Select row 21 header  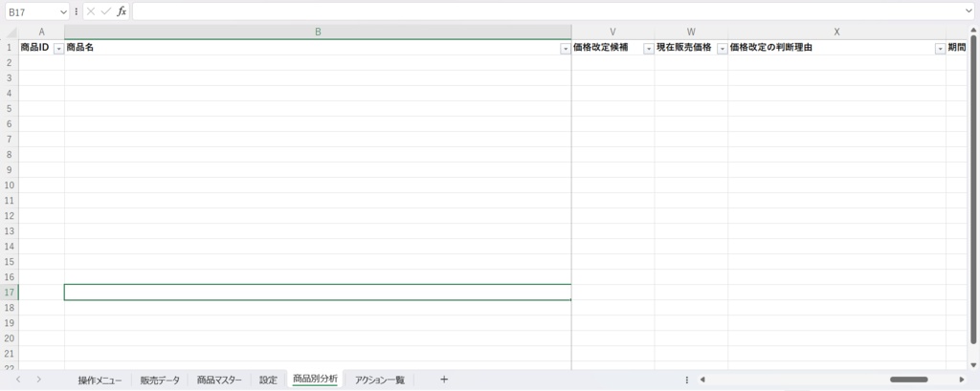point(10,353)
